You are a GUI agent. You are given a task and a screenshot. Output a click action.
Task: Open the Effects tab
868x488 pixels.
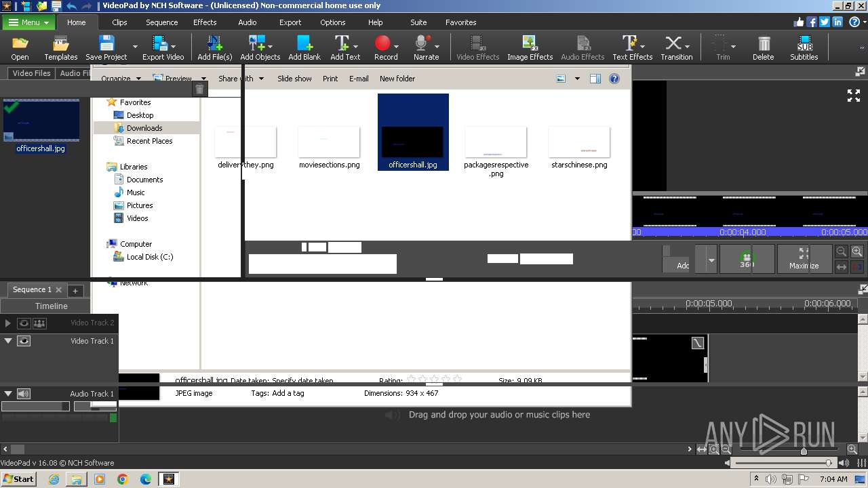click(205, 22)
